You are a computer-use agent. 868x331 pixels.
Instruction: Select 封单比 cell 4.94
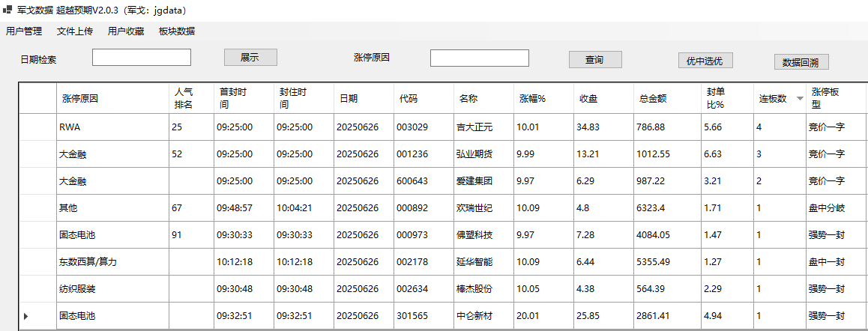click(x=727, y=316)
